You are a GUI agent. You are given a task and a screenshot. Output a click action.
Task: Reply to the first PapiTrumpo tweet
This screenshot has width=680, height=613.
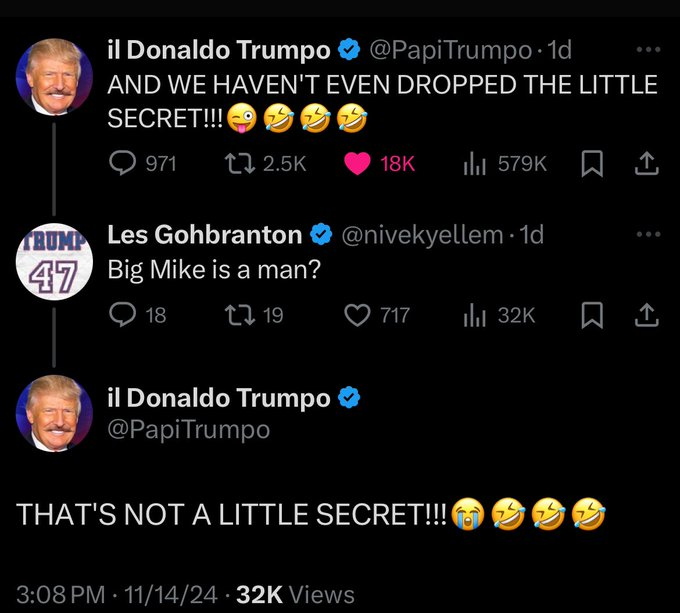tap(123, 163)
